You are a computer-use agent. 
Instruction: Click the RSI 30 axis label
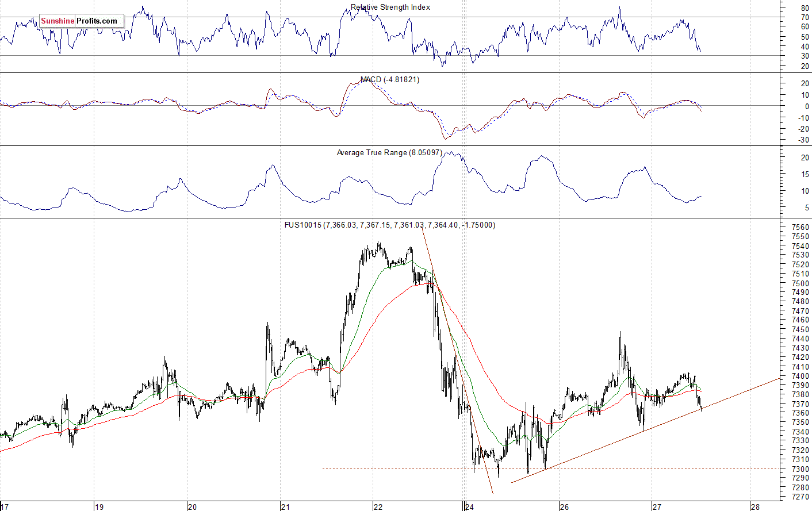[x=805, y=56]
